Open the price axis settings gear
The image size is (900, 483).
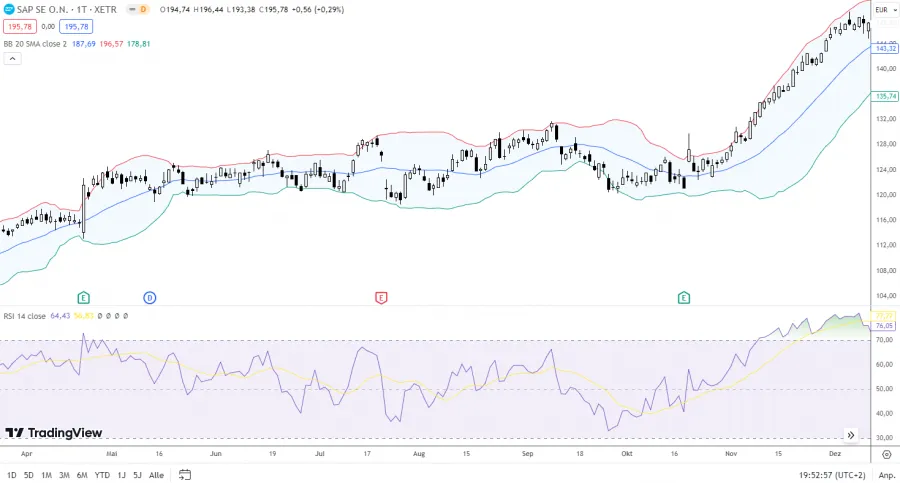[886, 454]
